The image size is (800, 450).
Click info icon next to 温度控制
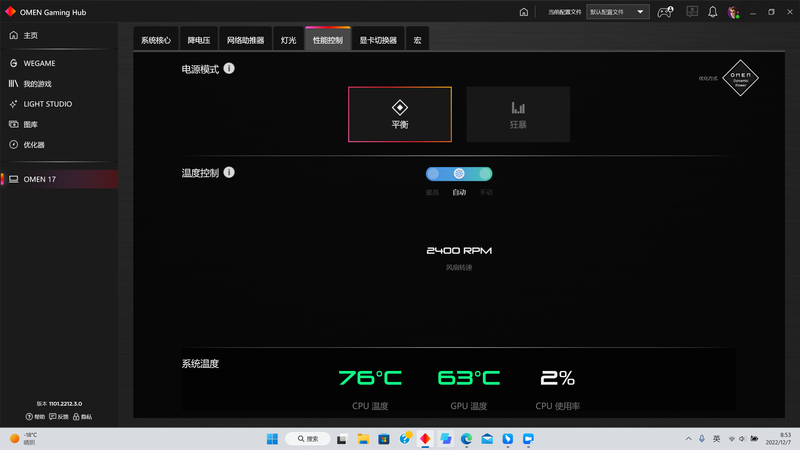coord(229,172)
